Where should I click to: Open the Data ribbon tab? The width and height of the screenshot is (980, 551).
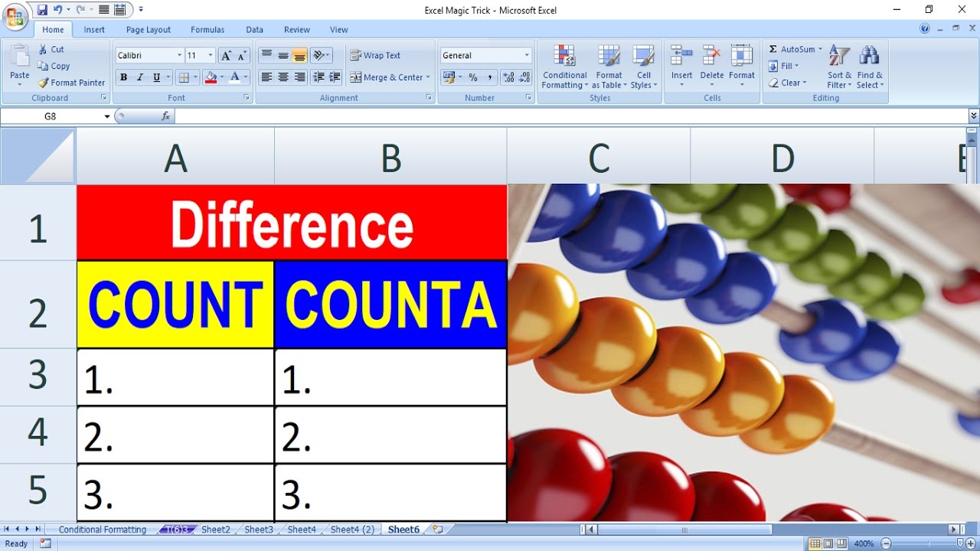pyautogui.click(x=255, y=30)
